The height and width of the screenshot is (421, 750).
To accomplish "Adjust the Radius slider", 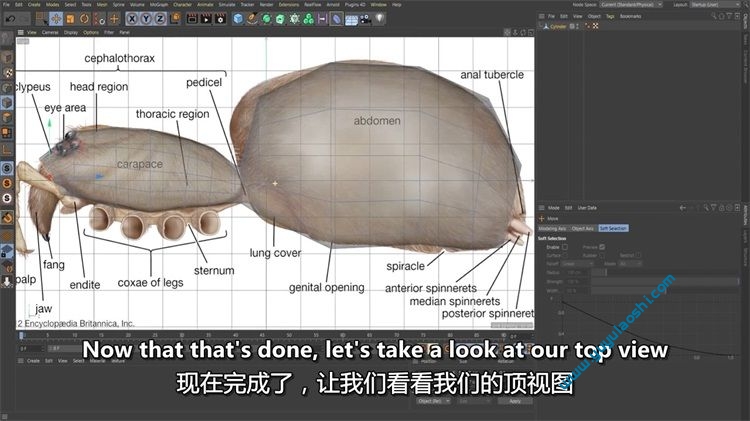I will (x=665, y=272).
